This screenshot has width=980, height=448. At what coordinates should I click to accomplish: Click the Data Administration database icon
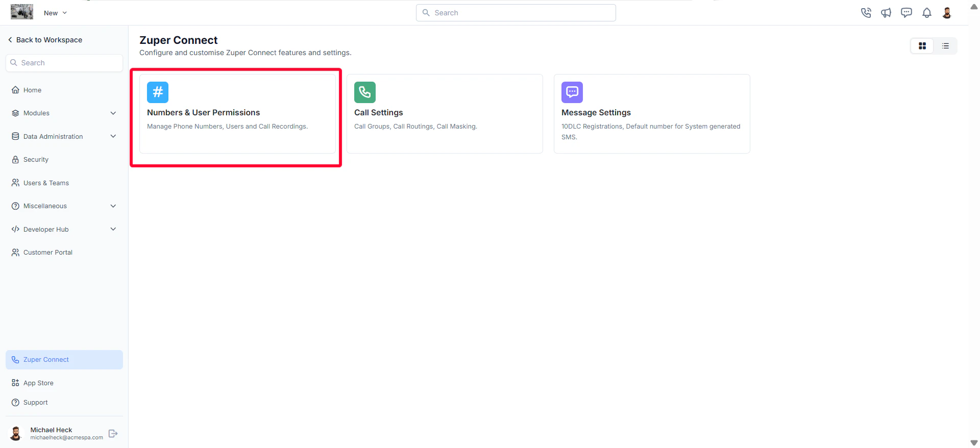coord(15,136)
